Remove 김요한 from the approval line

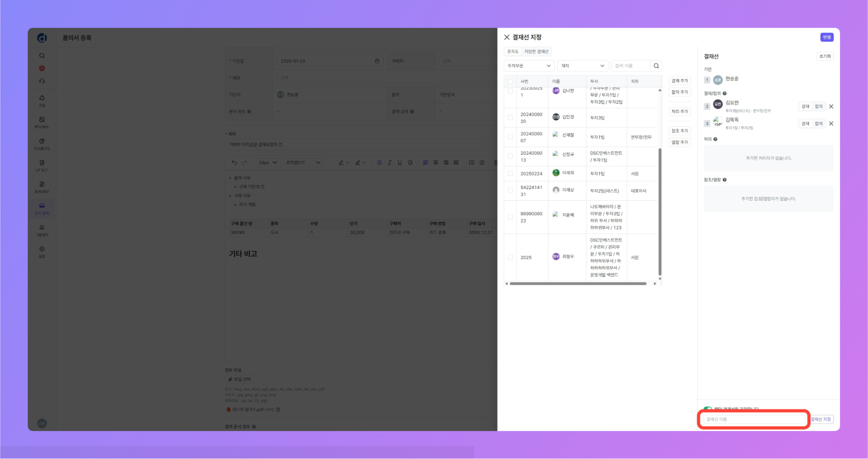[x=831, y=107]
